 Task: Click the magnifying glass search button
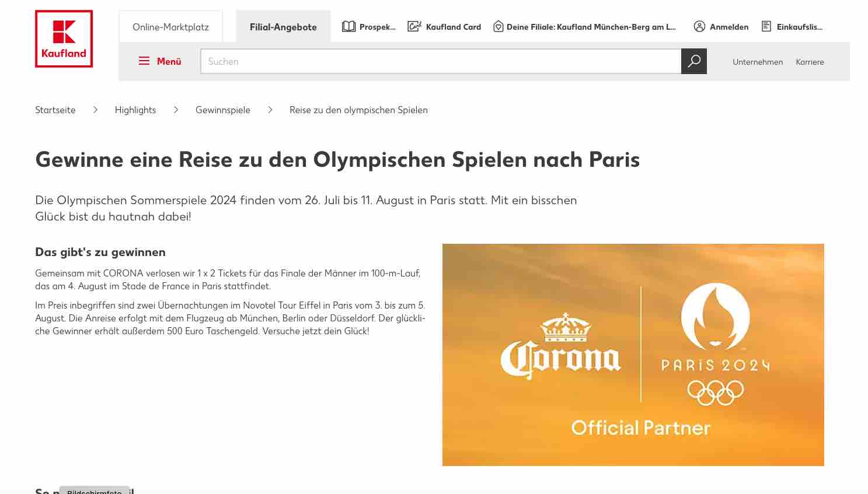(694, 61)
